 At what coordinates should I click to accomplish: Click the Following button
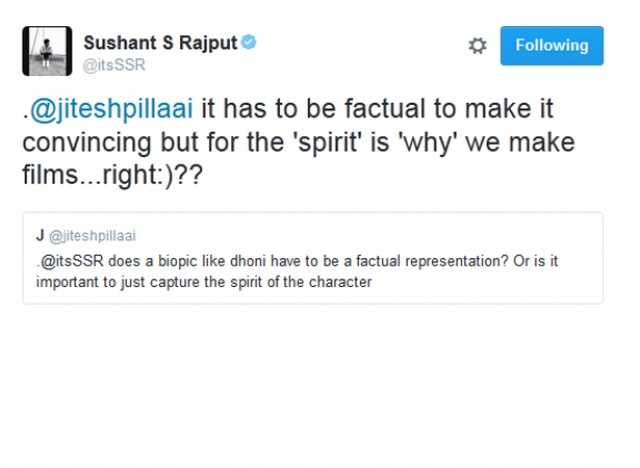(x=552, y=45)
